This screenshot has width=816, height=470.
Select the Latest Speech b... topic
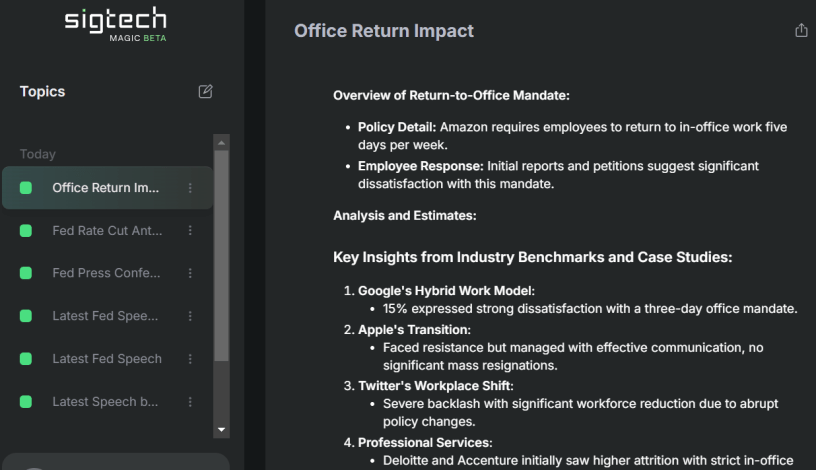(106, 402)
